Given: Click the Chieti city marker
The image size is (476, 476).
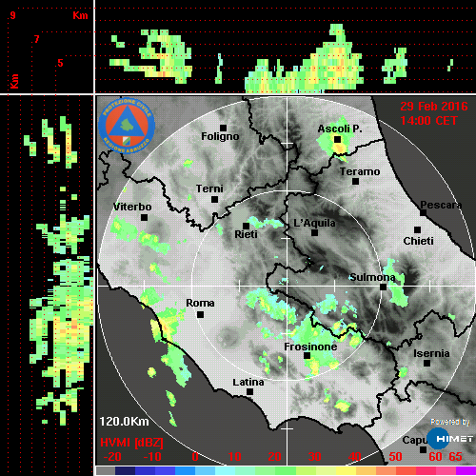Looking at the screenshot, I should (418, 229).
